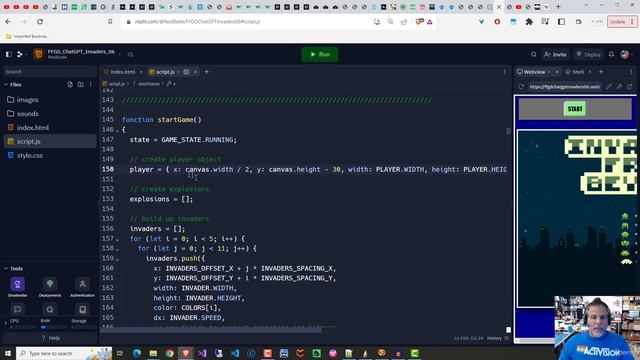Close the script.js tab
The height and width of the screenshot is (360, 640).
point(196,72)
